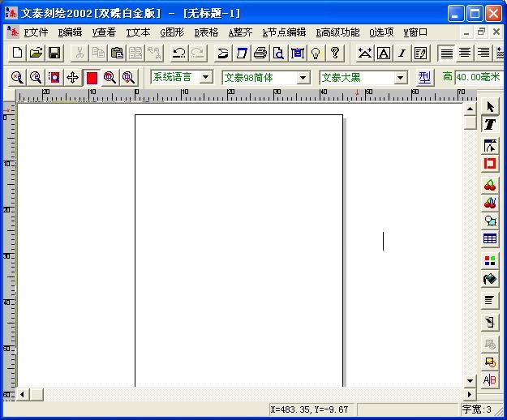Viewport: 507px width, 420px height.
Task: Open print preview magnifier-page icon
Action: 278,53
